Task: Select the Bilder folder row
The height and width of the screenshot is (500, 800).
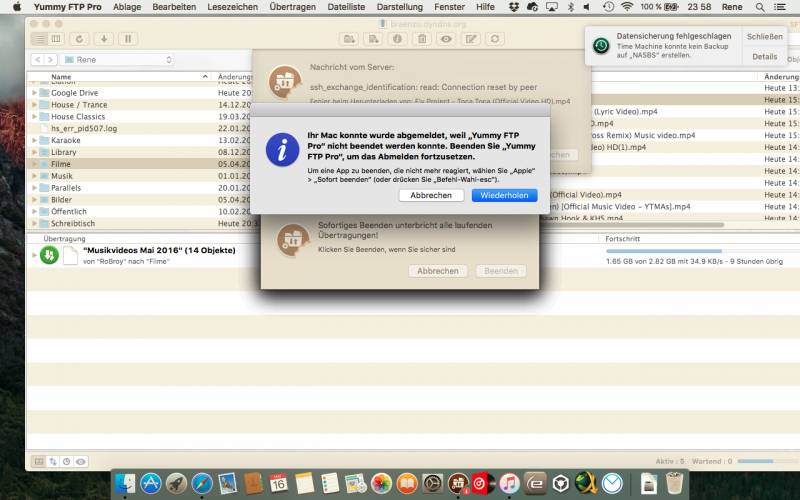Action: (x=139, y=199)
